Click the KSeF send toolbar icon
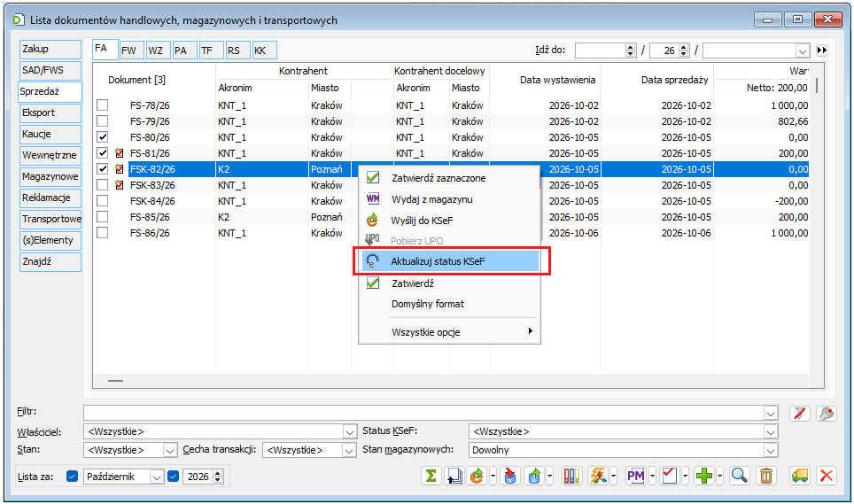854x504 pixels. [477, 477]
